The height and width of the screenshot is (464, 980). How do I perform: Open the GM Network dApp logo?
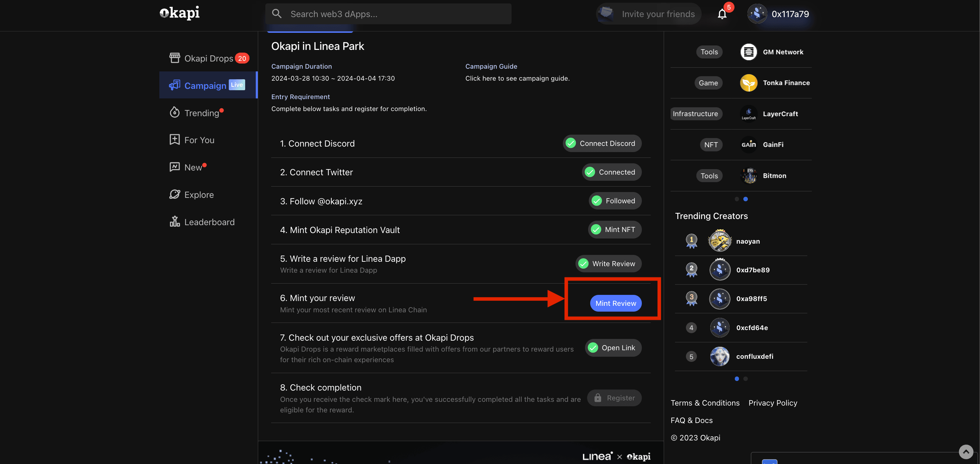point(748,52)
